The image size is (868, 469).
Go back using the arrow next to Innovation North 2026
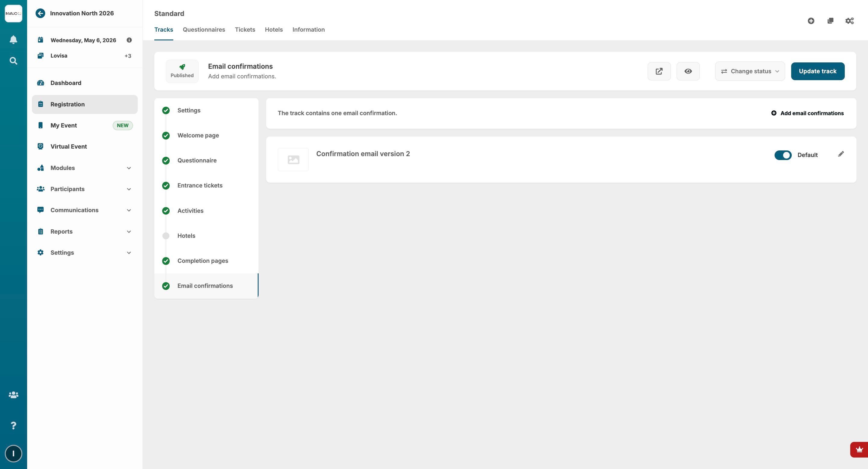[x=40, y=14]
